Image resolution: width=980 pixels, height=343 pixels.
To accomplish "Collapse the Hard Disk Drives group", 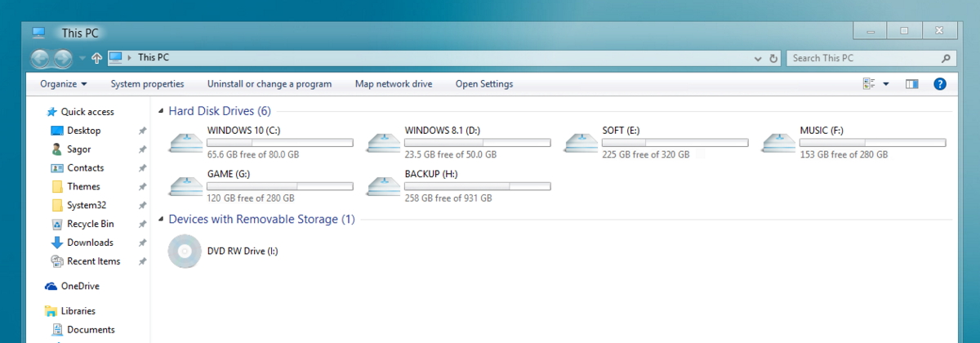I will 161,112.
